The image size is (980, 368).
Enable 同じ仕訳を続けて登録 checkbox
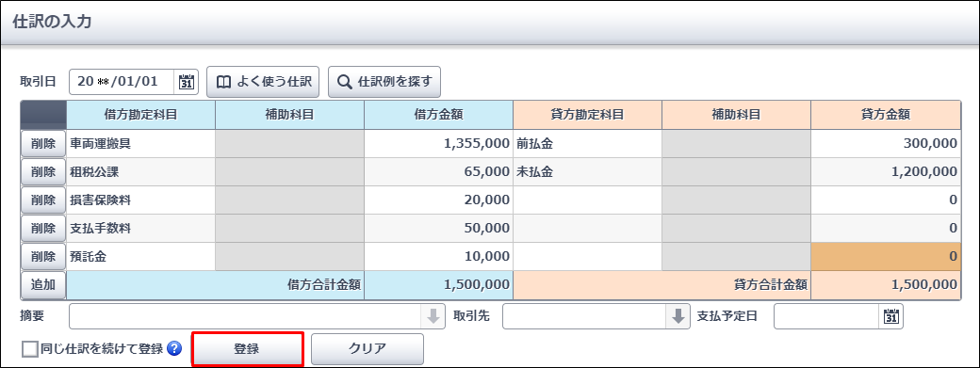point(29,349)
